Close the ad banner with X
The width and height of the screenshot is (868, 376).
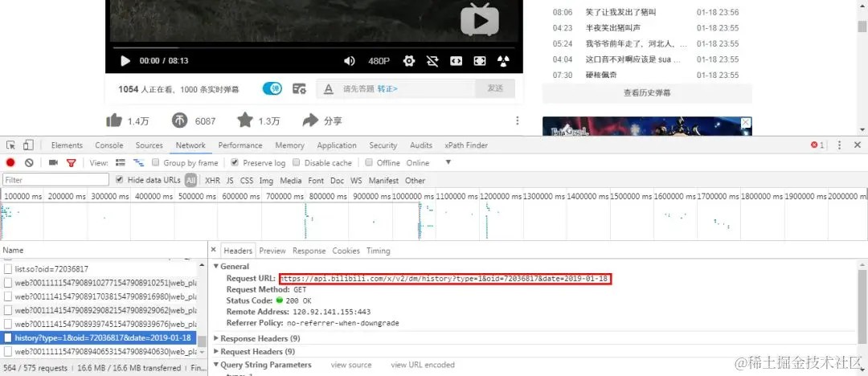pyautogui.click(x=746, y=122)
